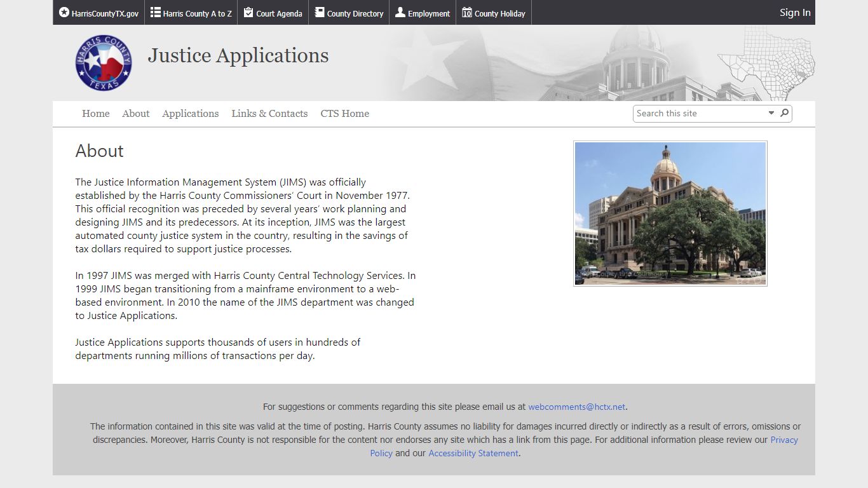Click the Harris County Texas seal logo

pos(104,62)
